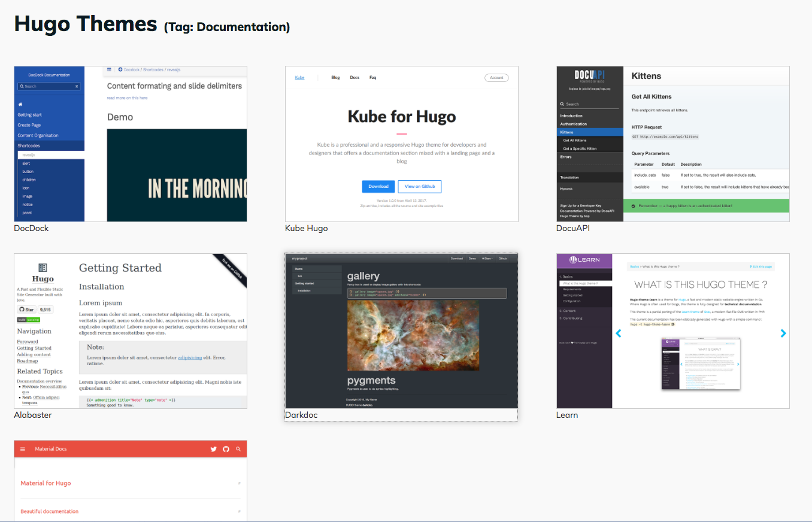The width and height of the screenshot is (812, 522).
Task: Click the magnifier search icon in Material Docs header
Action: click(x=238, y=449)
